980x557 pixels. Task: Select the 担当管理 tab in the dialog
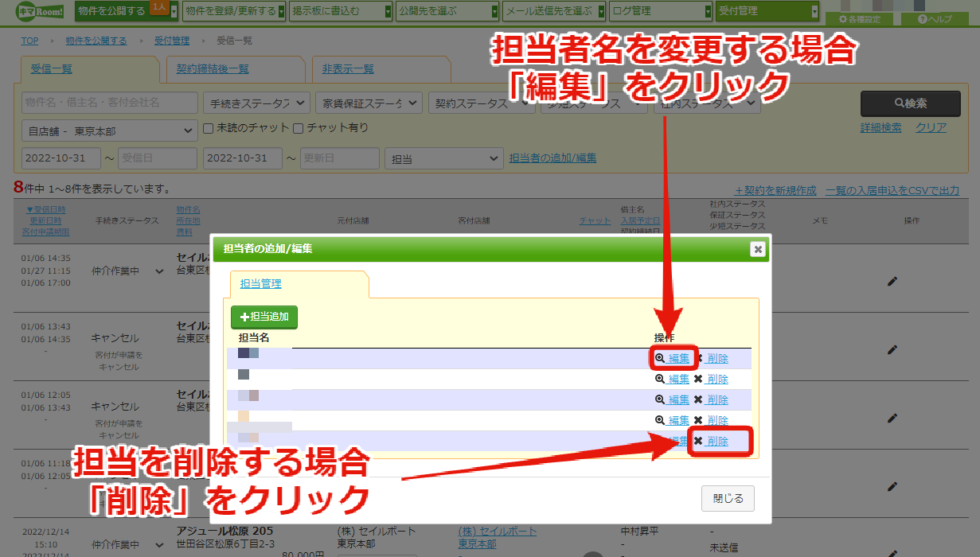(x=261, y=283)
